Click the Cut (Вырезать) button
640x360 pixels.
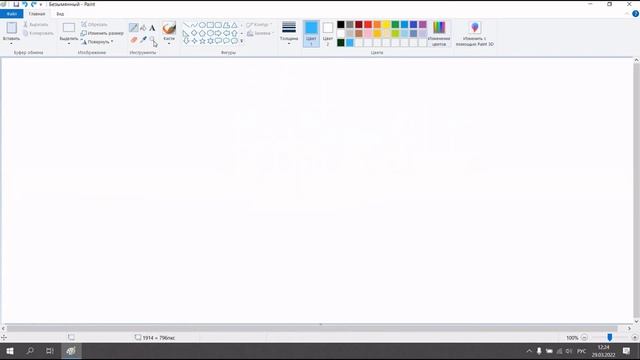pos(36,24)
